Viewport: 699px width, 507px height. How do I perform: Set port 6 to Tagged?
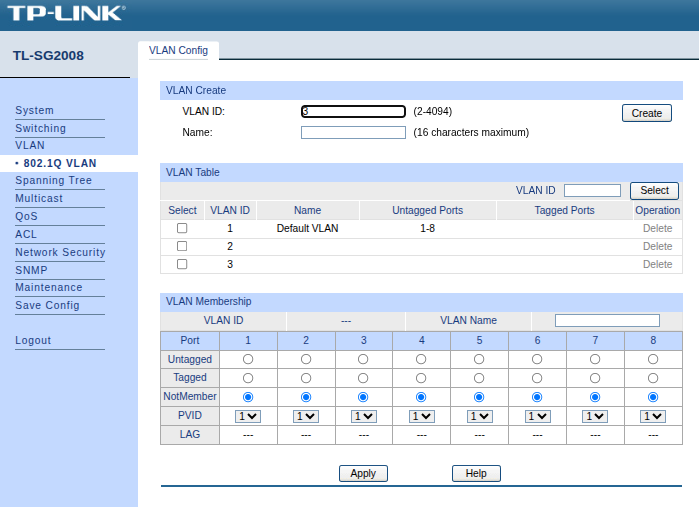coord(537,378)
